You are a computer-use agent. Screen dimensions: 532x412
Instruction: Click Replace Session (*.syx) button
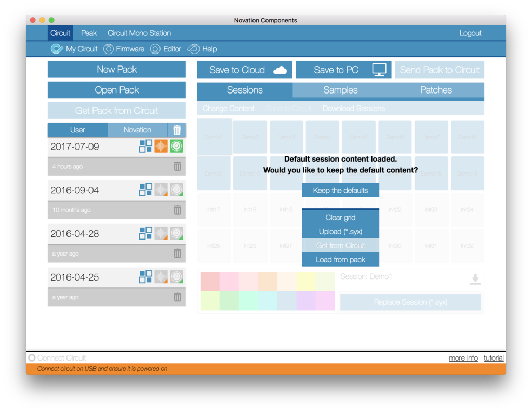tap(410, 302)
